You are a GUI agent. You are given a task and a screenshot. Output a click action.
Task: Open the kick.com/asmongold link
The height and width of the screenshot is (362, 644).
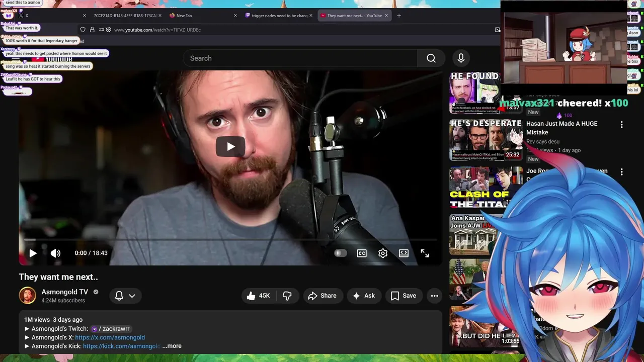(121, 346)
